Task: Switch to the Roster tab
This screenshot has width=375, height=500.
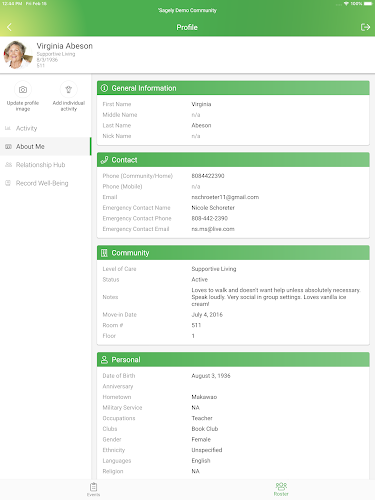Action: tap(281, 489)
